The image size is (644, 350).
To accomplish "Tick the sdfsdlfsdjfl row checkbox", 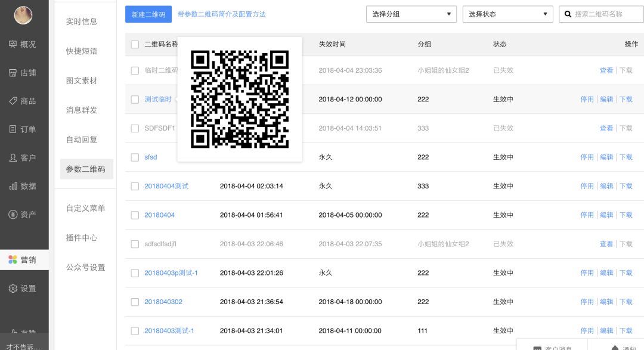I will (135, 244).
